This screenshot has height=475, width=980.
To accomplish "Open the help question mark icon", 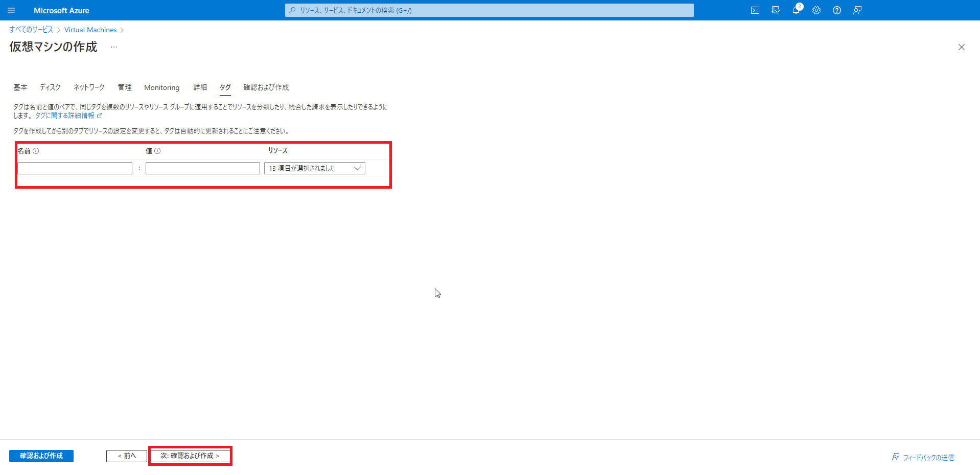I will [x=837, y=10].
